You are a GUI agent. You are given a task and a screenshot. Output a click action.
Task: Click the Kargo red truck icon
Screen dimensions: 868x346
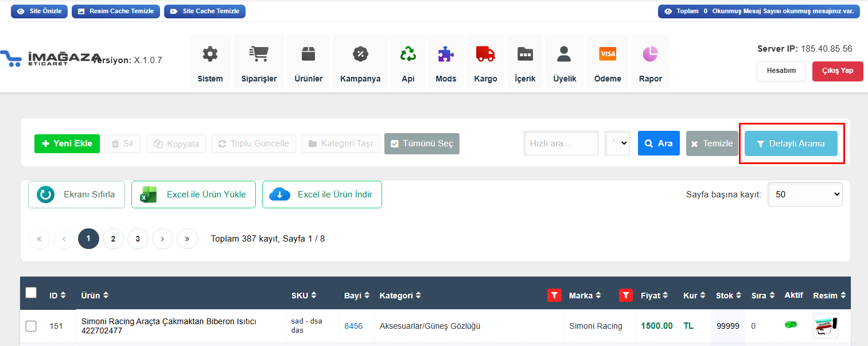[x=485, y=55]
